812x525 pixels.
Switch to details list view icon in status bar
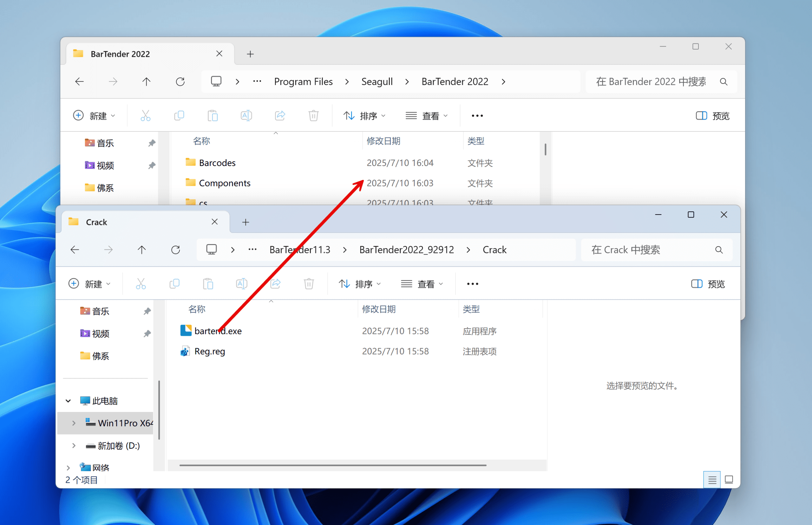click(x=711, y=480)
